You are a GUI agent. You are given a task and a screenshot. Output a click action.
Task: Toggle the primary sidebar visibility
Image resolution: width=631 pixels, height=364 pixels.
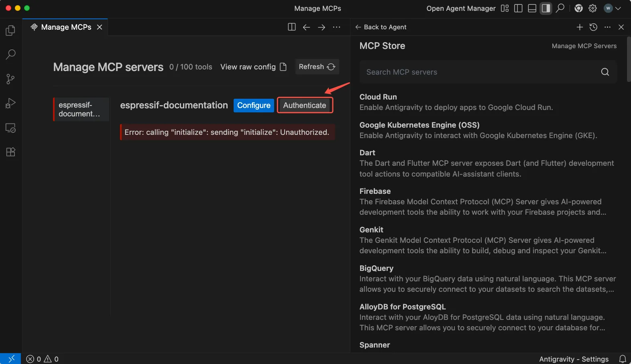(518, 8)
